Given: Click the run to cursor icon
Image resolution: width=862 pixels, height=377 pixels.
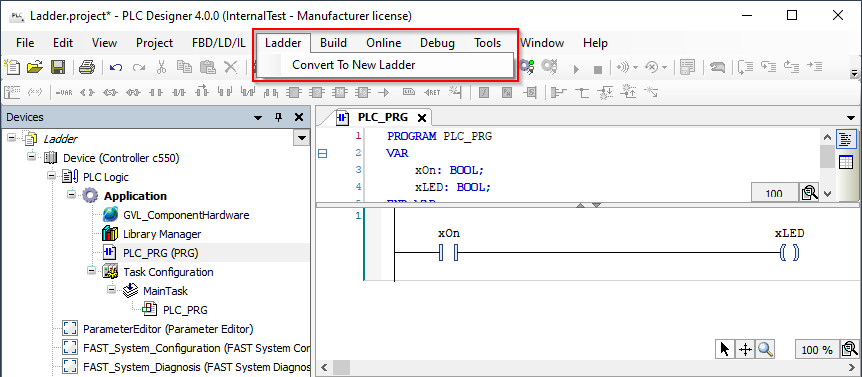Looking at the screenshot, I should (814, 66).
